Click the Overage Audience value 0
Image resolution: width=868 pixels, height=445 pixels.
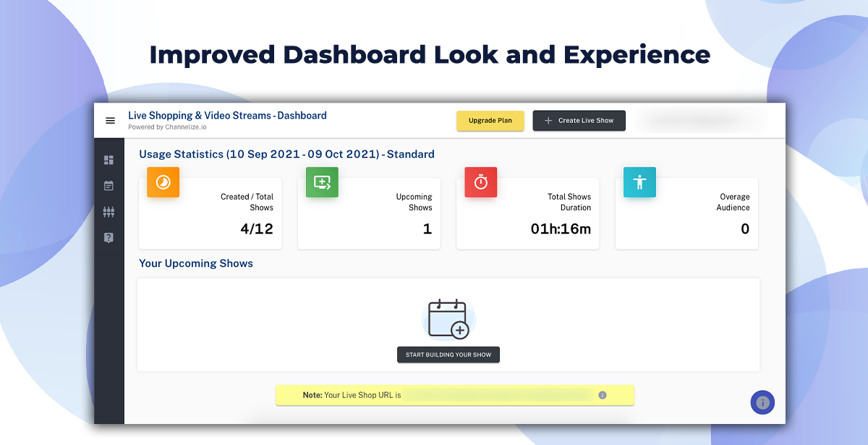pos(745,229)
